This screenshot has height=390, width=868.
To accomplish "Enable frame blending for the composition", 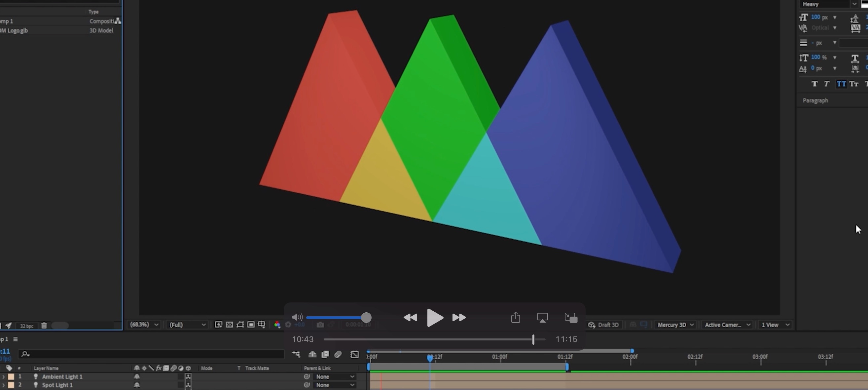I will 325,354.
